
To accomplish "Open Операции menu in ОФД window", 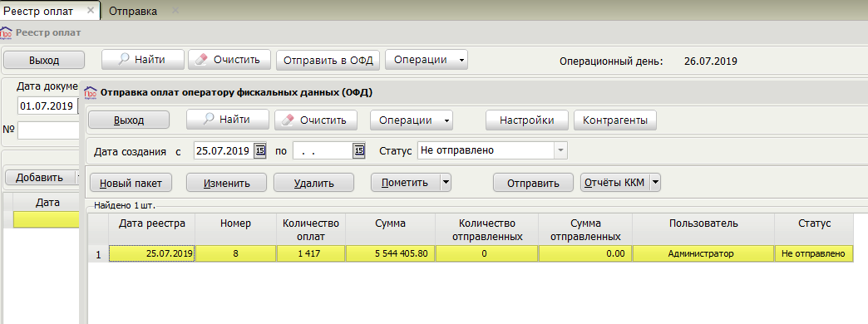I will coord(412,120).
